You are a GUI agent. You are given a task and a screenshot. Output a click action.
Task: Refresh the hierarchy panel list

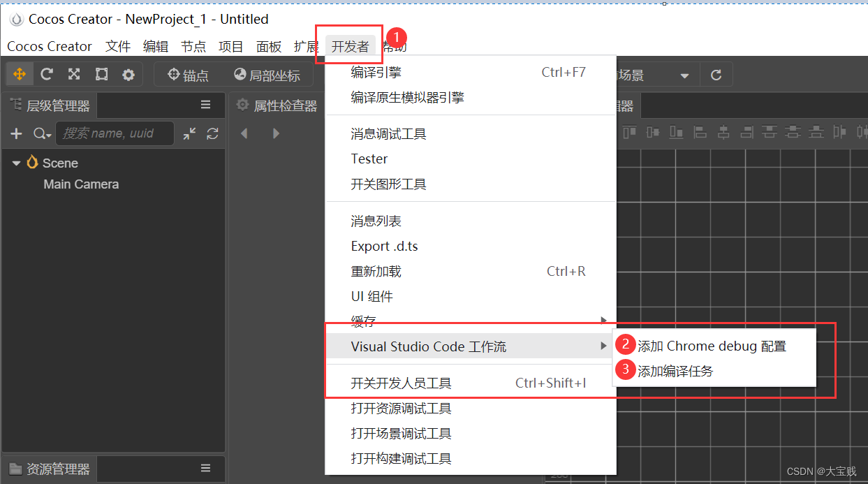[x=213, y=133]
